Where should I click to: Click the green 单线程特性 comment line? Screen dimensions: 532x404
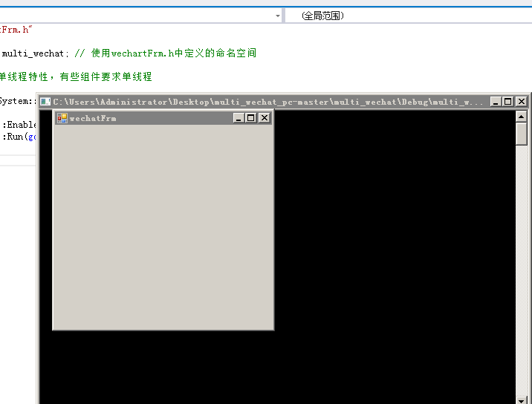click(74, 76)
